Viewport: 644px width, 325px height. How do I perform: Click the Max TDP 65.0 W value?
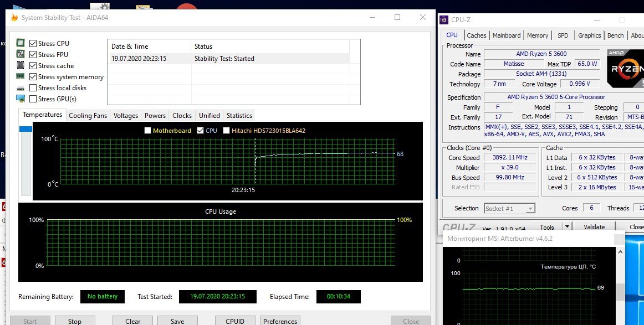click(587, 64)
